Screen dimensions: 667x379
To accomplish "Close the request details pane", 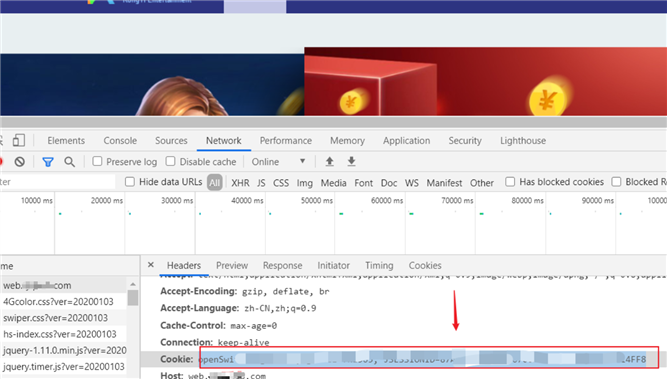I will click(151, 265).
